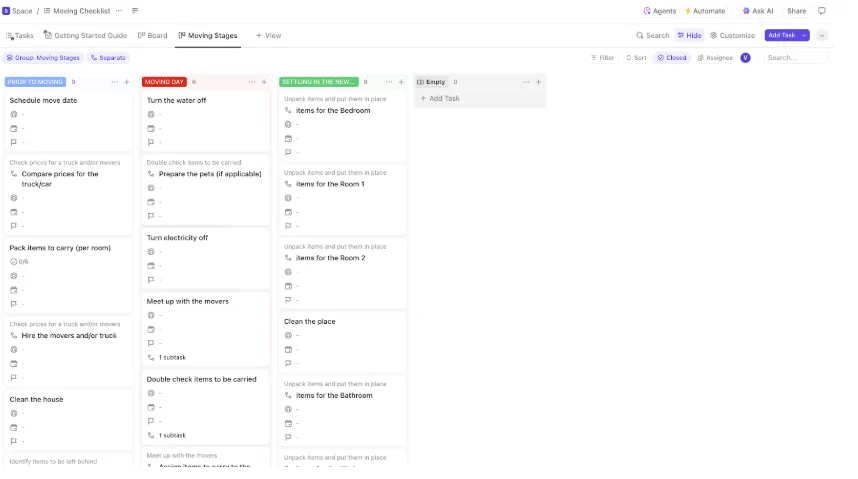Toggle the Hide option
The width and height of the screenshot is (858, 479).
(689, 36)
